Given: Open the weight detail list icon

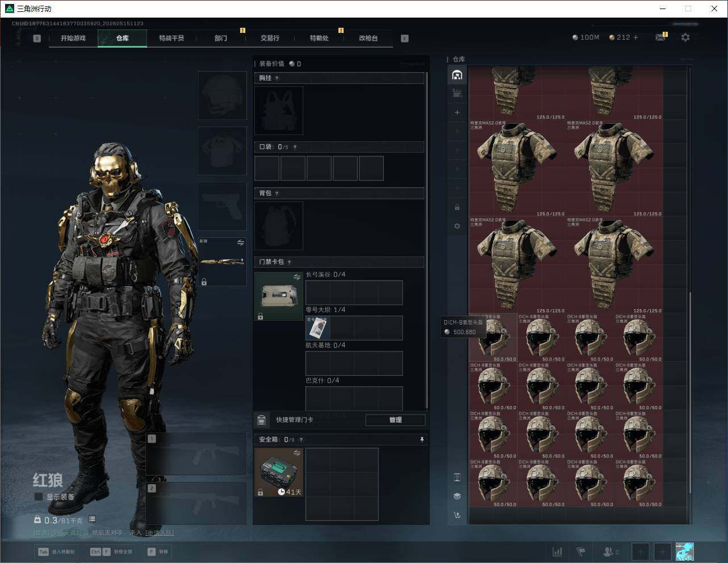Looking at the screenshot, I should [x=92, y=519].
